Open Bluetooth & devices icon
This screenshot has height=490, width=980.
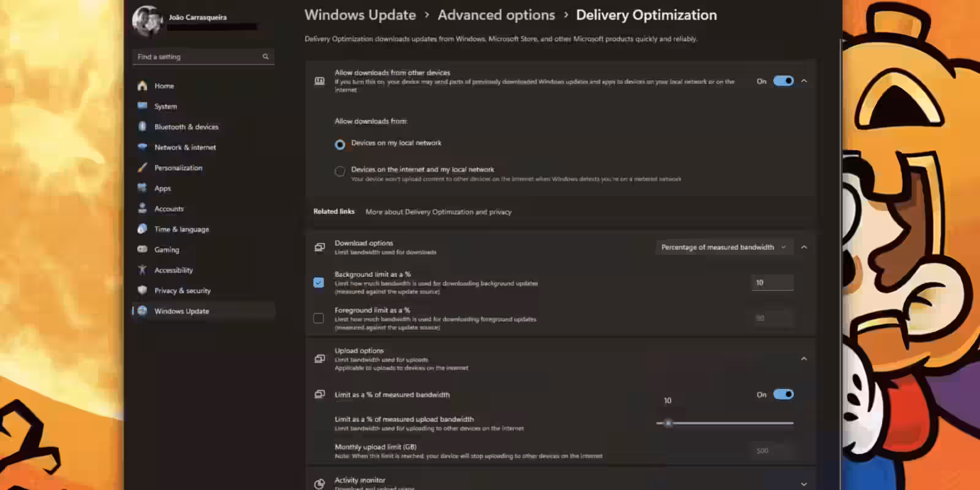tap(142, 127)
